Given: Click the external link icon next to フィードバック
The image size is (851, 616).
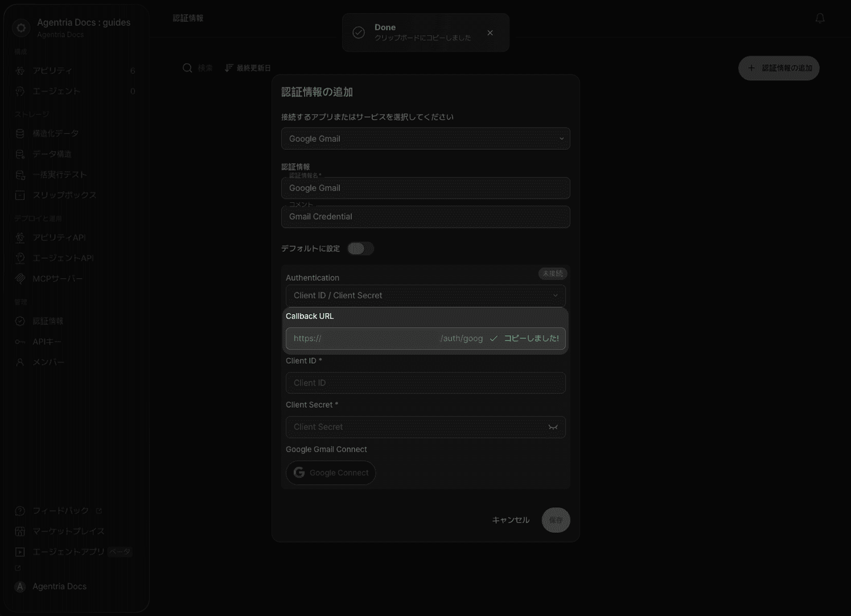Looking at the screenshot, I should click(x=99, y=511).
